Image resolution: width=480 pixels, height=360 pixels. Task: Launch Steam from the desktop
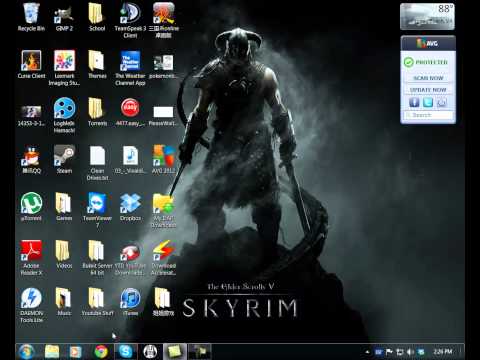pos(64,160)
